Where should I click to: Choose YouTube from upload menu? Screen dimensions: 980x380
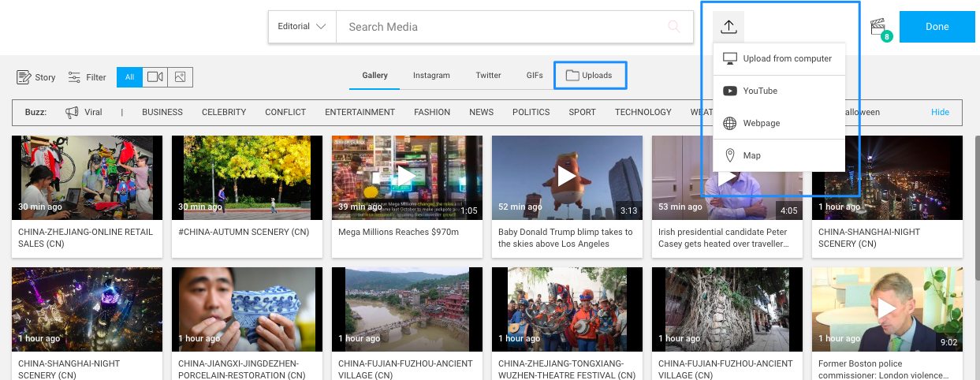coord(779,91)
